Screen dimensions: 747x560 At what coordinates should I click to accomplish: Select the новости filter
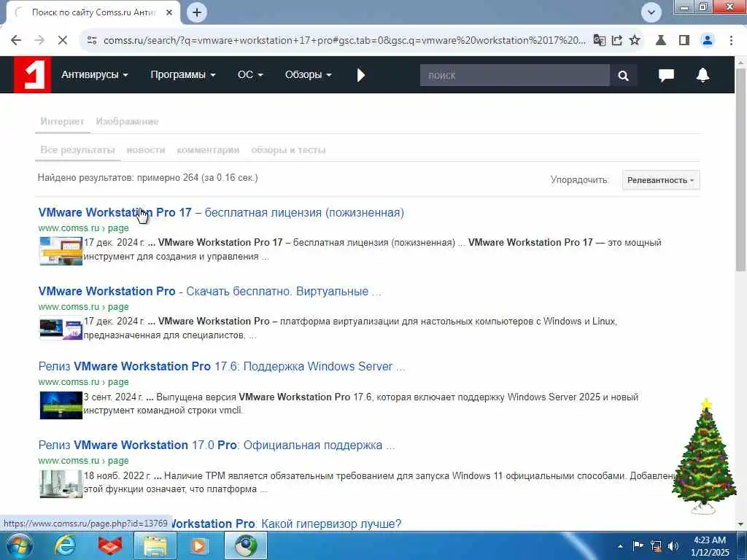click(146, 150)
